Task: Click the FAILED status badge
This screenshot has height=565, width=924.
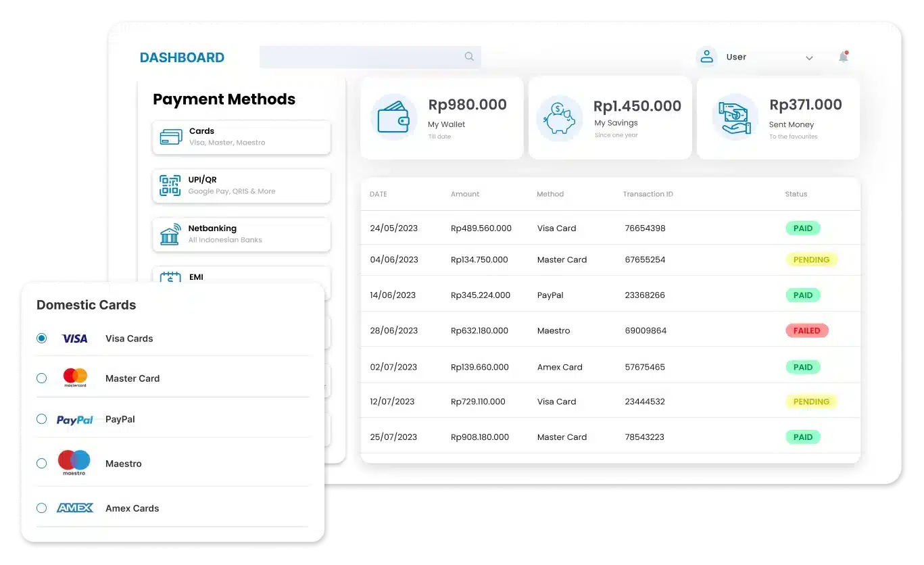Action: pyautogui.click(x=806, y=330)
